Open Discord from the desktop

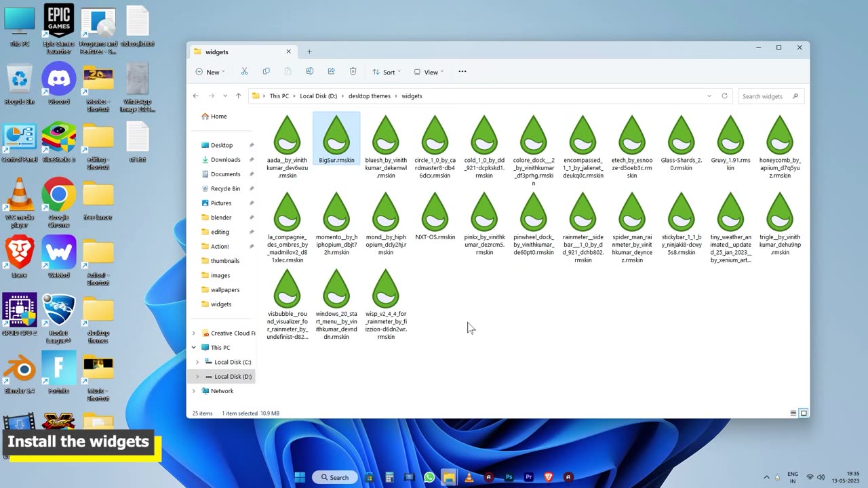pos(59,84)
